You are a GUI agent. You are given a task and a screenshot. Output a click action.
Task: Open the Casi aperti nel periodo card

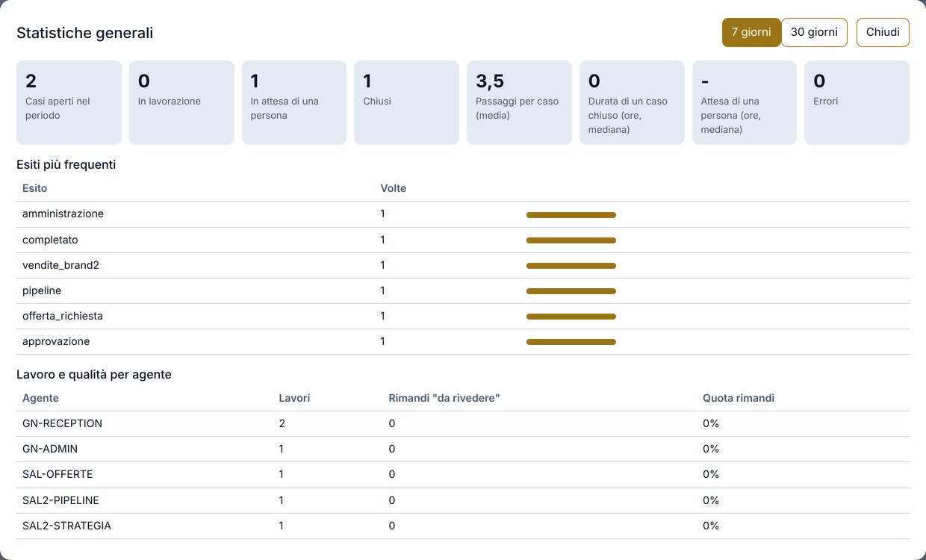tap(69, 102)
